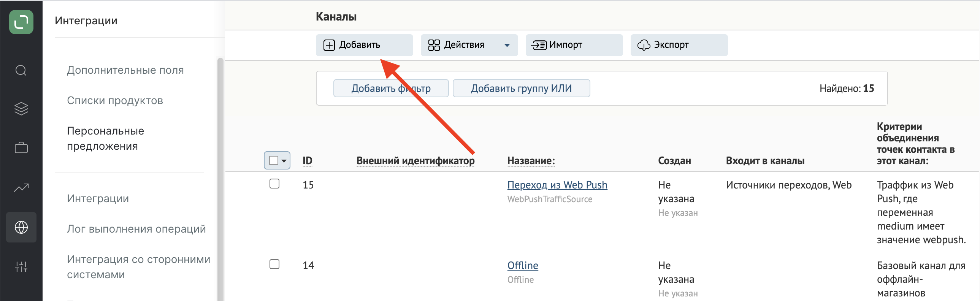This screenshot has width=980, height=301.
Task: Go to Списки продуктов menu item
Action: (115, 100)
